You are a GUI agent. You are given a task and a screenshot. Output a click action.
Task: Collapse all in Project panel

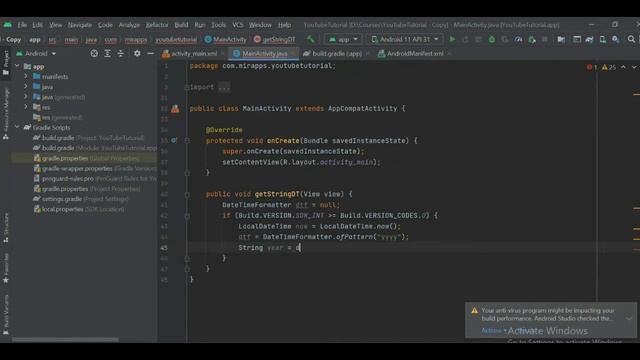point(121,53)
